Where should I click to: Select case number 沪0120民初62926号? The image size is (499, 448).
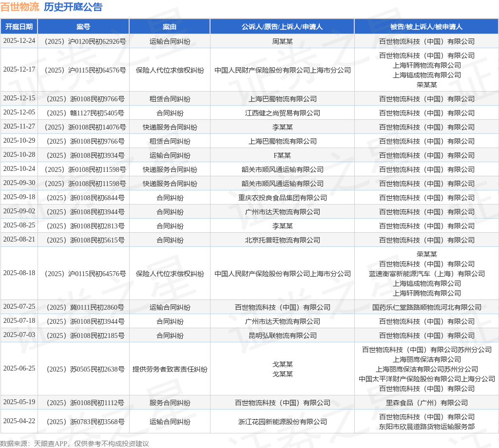[85, 42]
